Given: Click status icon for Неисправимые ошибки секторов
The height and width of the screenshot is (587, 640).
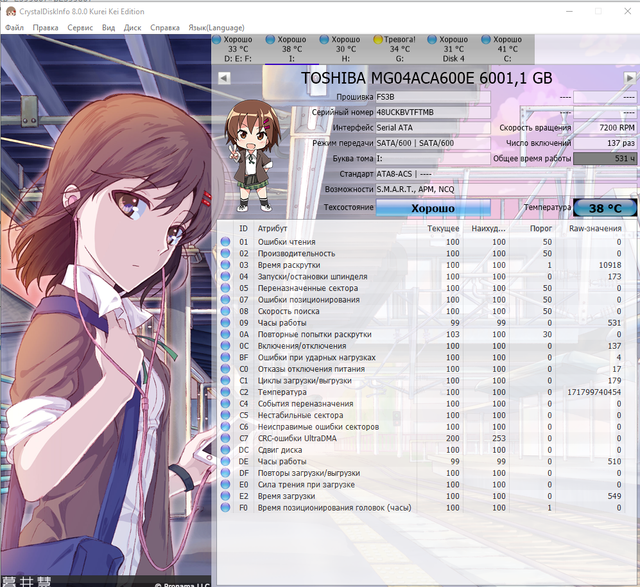Looking at the screenshot, I should coord(225,427).
